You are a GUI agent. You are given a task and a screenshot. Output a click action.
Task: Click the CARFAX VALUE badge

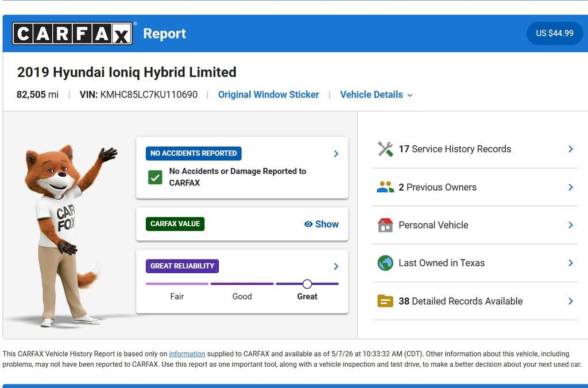coord(175,224)
